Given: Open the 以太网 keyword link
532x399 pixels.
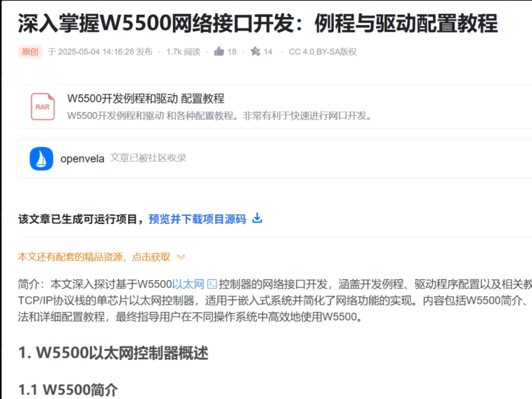Looking at the screenshot, I should click(188, 283).
